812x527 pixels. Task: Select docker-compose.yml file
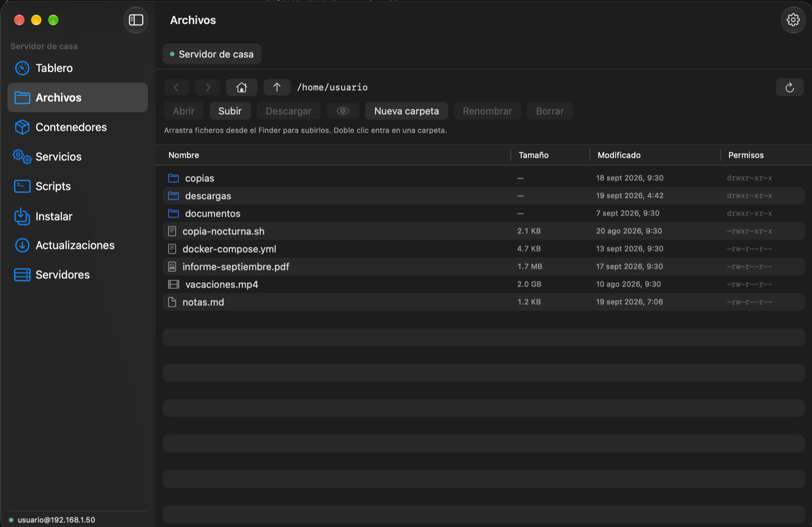point(483,249)
